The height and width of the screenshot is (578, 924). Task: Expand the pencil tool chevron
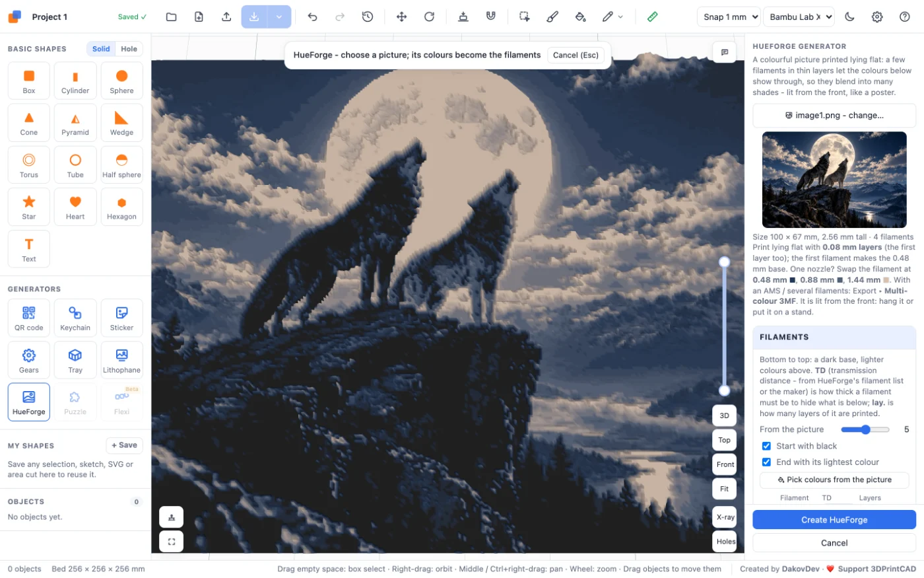click(x=620, y=17)
